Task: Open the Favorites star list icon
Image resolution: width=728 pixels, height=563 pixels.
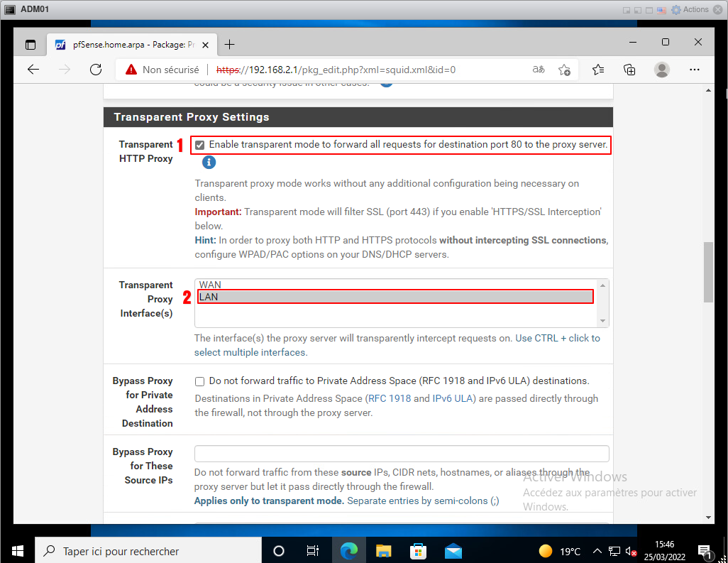Action: [x=598, y=70]
